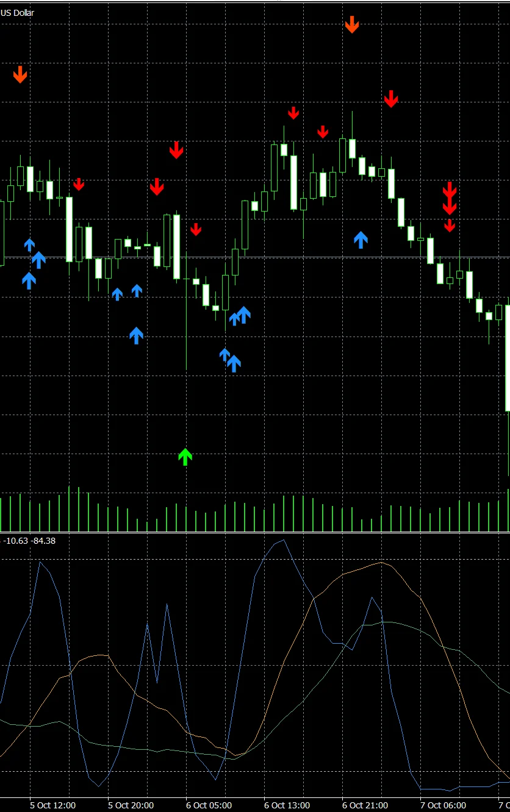Image resolution: width=510 pixels, height=812 pixels.
Task: Select the green up arrow on the chart
Action: 185,457
